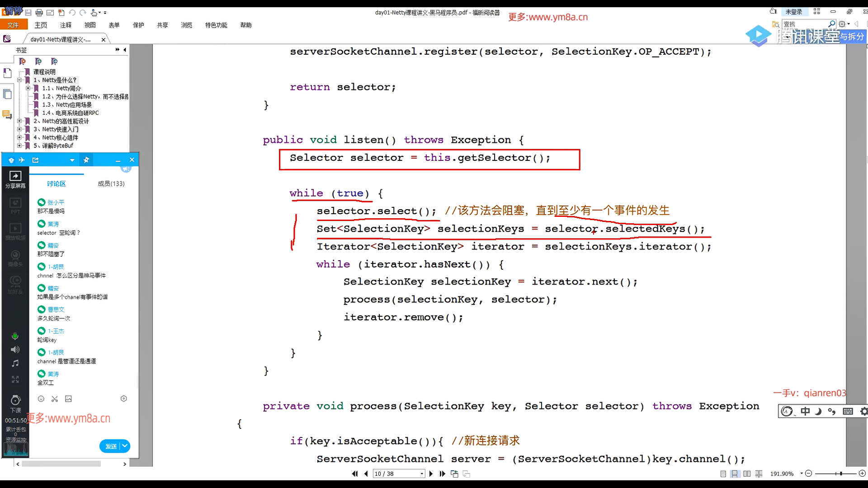Click the zoom slider handle
The image size is (868, 488).
[841, 474]
